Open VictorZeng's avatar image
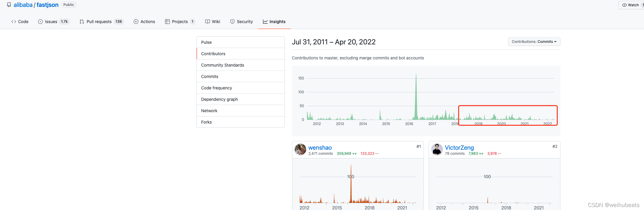This screenshot has width=644, height=210. [437, 149]
